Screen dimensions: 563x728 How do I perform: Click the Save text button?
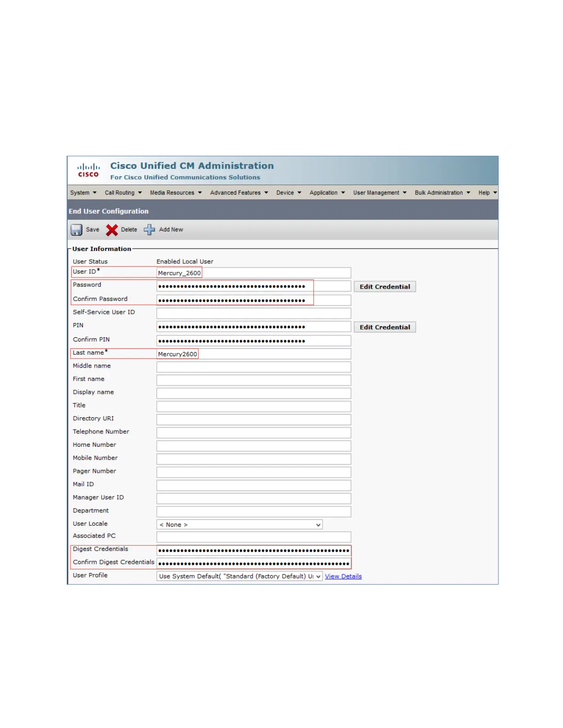point(92,230)
